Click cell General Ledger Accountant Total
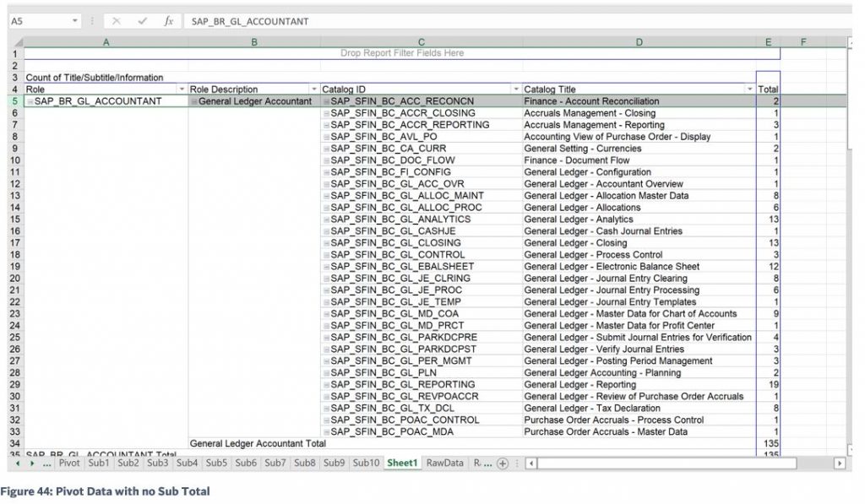The image size is (865, 504). point(258,444)
